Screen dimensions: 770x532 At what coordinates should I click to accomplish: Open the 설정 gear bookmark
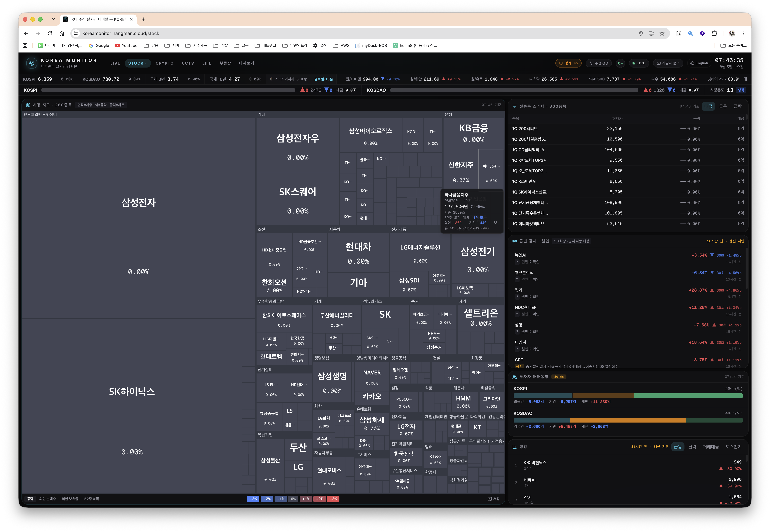[320, 45]
